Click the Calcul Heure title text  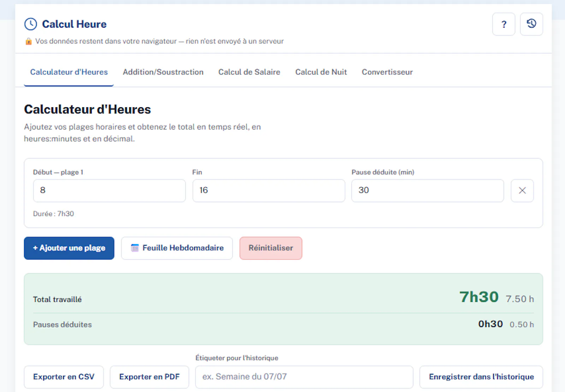(74, 24)
